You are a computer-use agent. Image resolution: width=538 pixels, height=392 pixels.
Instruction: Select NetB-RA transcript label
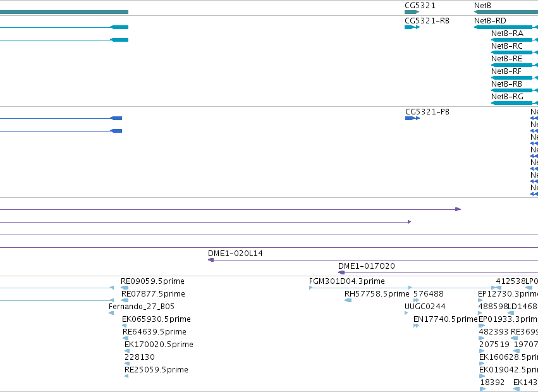coord(507,34)
